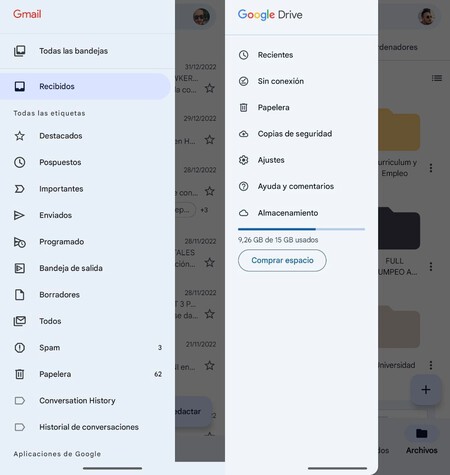Screen dimensions: 450x475
Task: Open options for Curriculum y Empleo folder
Action: (x=431, y=168)
